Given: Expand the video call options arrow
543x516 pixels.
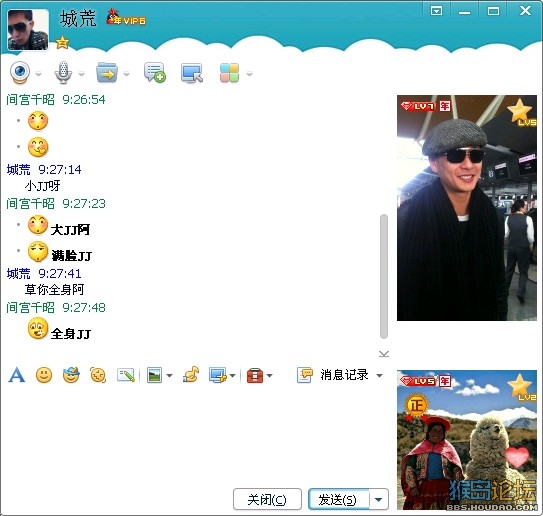Looking at the screenshot, I should pyautogui.click(x=38, y=74).
